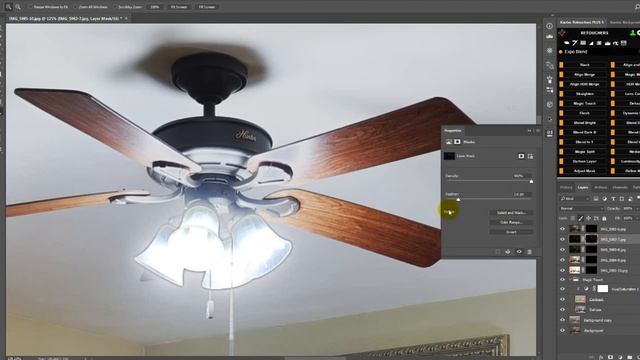Collapse the Properties panel arrows

[x=529, y=131]
